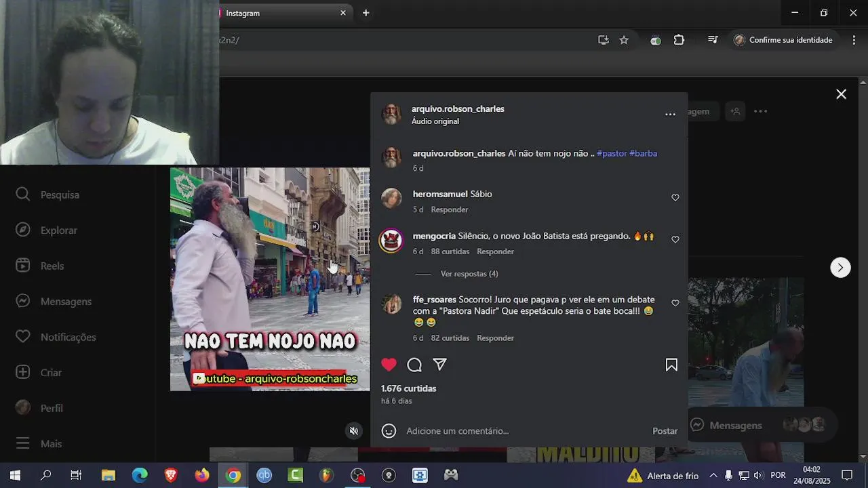Like ffe_rsoares's comment

click(x=675, y=303)
